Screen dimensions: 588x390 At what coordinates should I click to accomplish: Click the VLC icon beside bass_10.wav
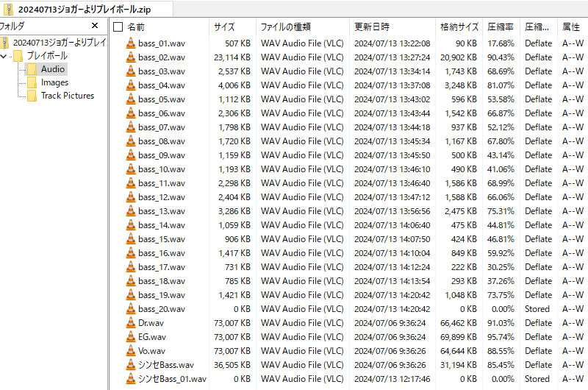click(x=131, y=169)
